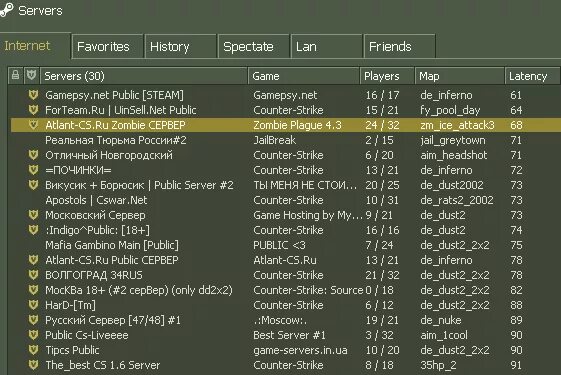Screen dimensions: 561x375
Task: Click VAC shield of =ПОЧИНКИ= row
Action: tap(33, 170)
